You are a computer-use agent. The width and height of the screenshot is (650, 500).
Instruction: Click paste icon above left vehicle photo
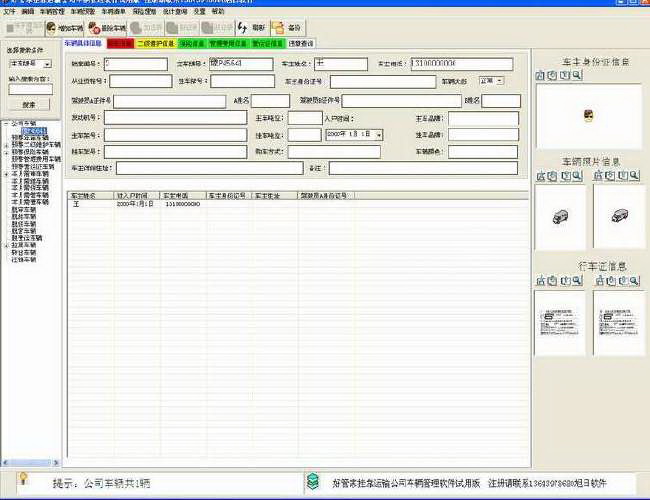pos(565,176)
